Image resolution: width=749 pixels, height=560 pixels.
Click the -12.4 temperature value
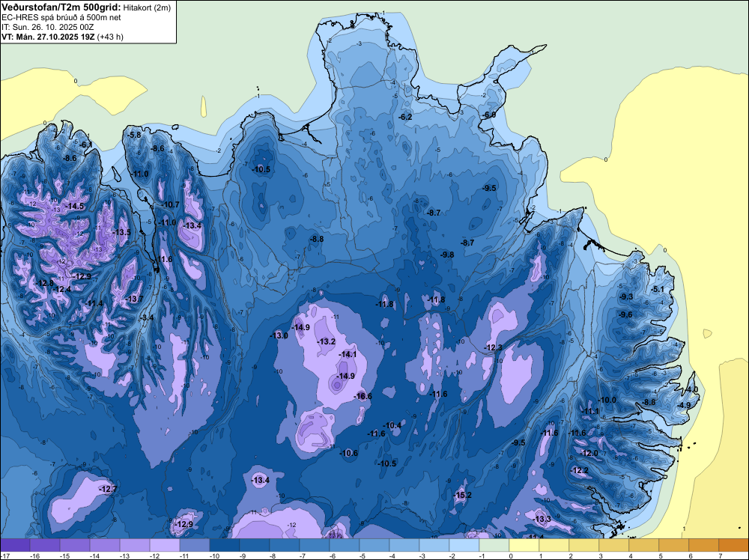click(x=63, y=289)
